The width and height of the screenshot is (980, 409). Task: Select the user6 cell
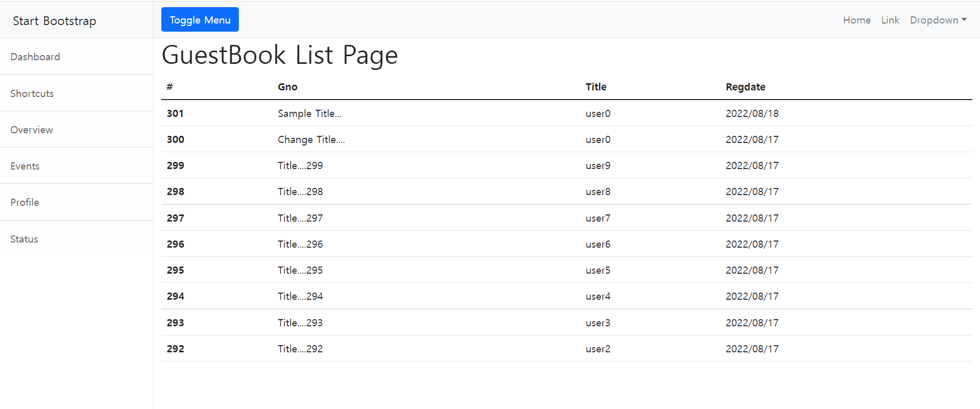[x=598, y=244]
